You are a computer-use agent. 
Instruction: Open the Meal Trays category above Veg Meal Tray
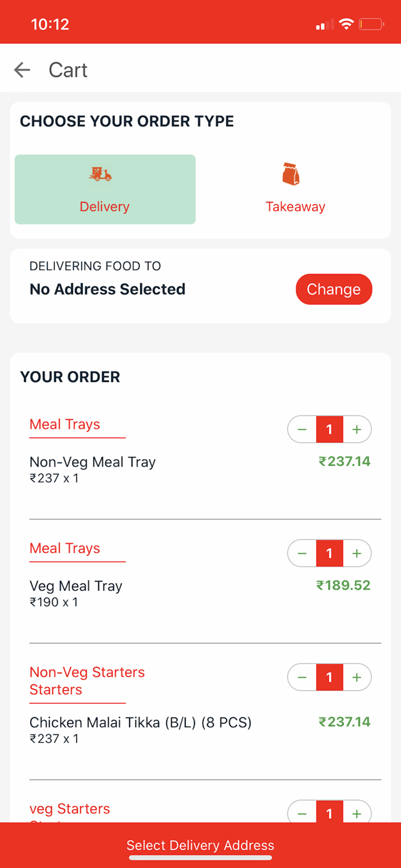(65, 548)
